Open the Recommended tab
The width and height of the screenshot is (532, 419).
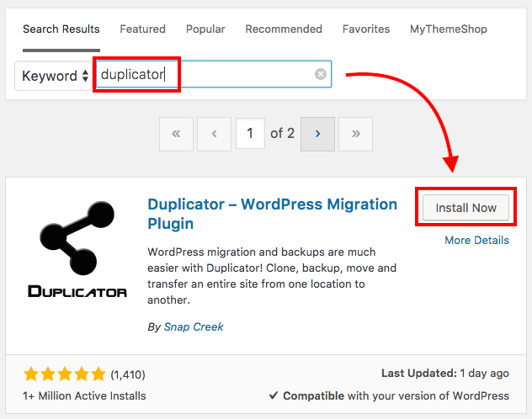pyautogui.click(x=284, y=29)
